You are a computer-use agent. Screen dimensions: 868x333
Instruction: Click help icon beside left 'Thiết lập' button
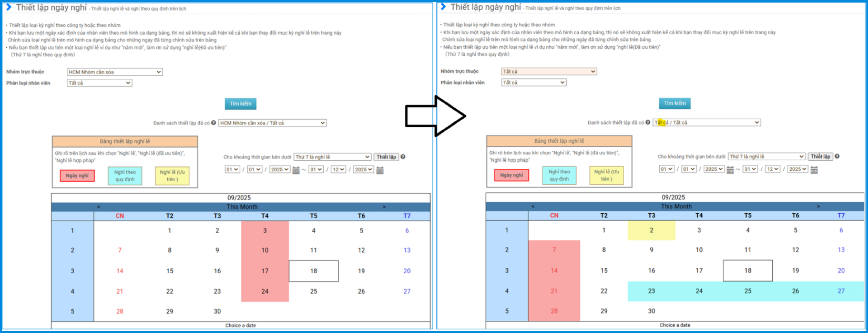click(403, 157)
